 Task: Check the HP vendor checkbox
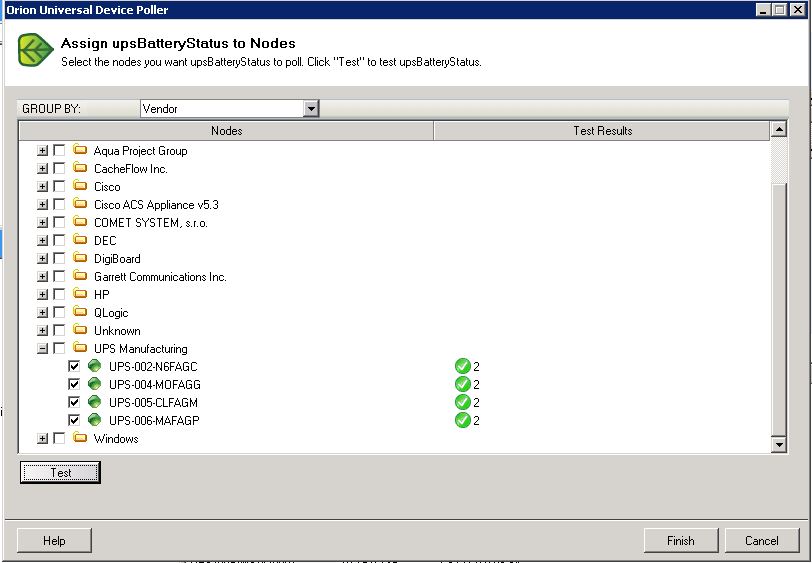coord(59,294)
